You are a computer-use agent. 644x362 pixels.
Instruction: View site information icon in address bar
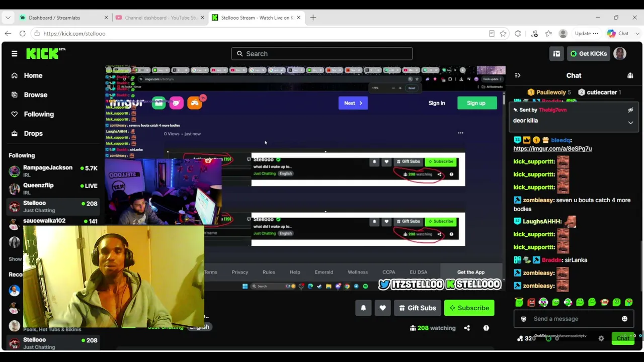[37, 34]
